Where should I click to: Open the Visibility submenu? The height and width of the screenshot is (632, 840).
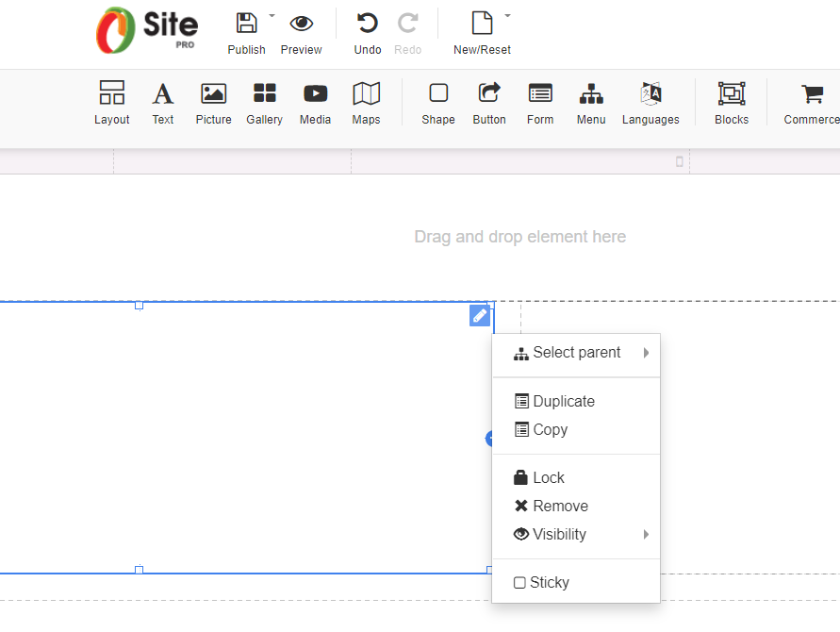coord(558,534)
